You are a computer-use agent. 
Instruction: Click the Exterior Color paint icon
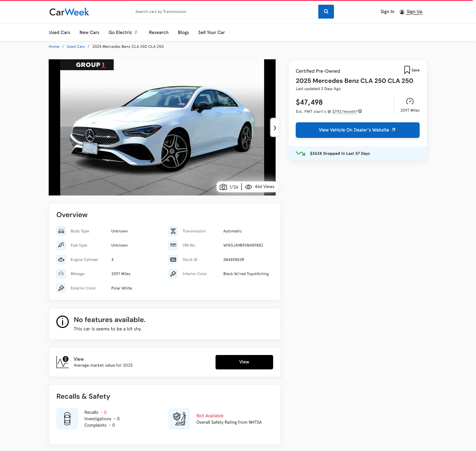(x=61, y=288)
